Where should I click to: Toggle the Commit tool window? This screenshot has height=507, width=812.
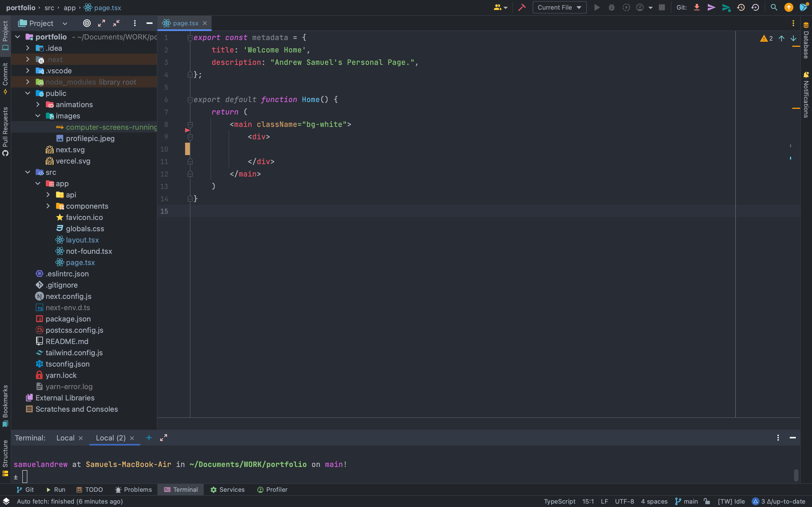click(5, 78)
